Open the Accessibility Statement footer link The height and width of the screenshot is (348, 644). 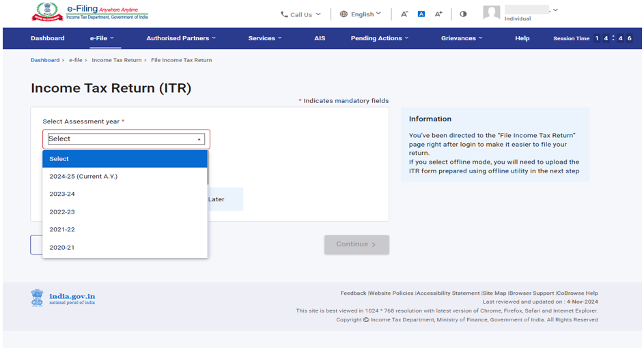[448, 293]
